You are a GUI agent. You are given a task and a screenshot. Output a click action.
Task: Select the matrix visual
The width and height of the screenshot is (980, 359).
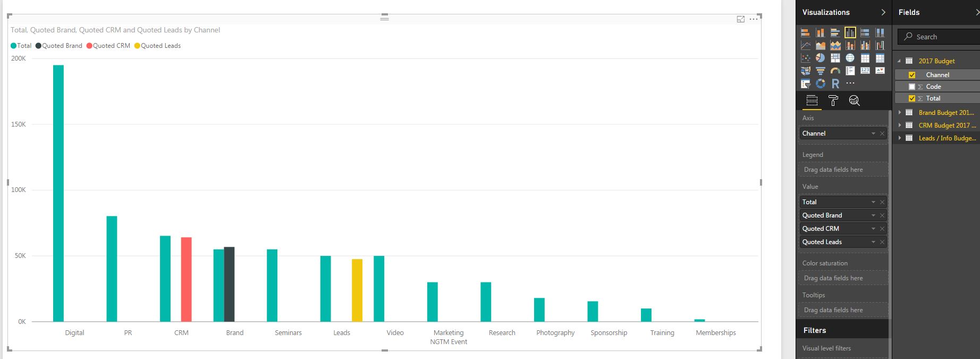coord(880,58)
